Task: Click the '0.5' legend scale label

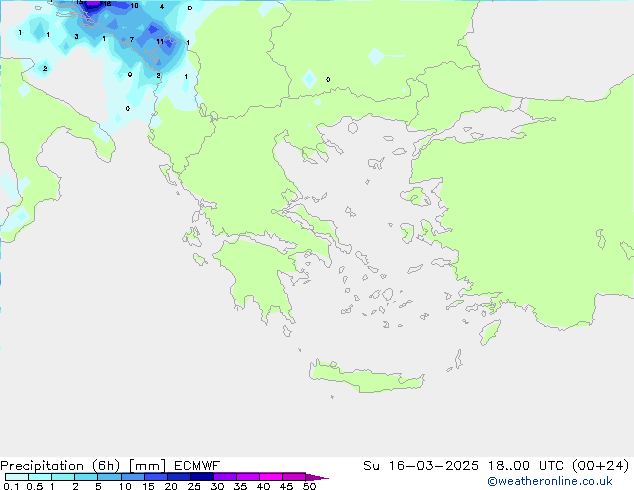Action: (35, 486)
